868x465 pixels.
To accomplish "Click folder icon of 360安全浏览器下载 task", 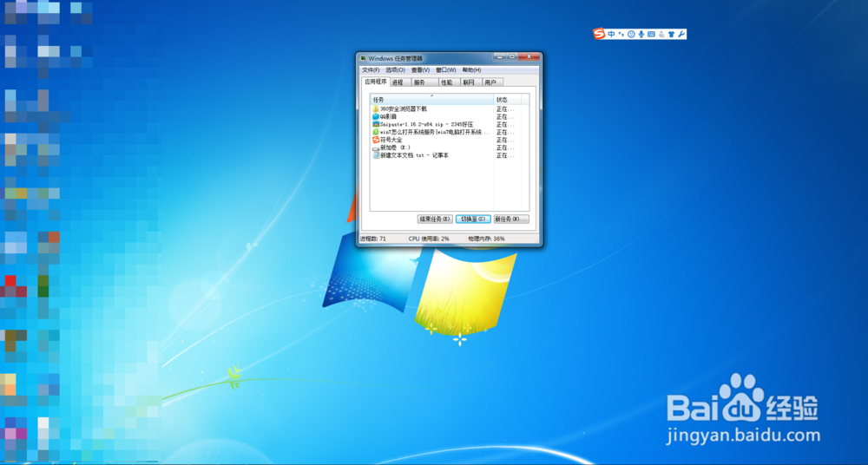I will tap(376, 109).
